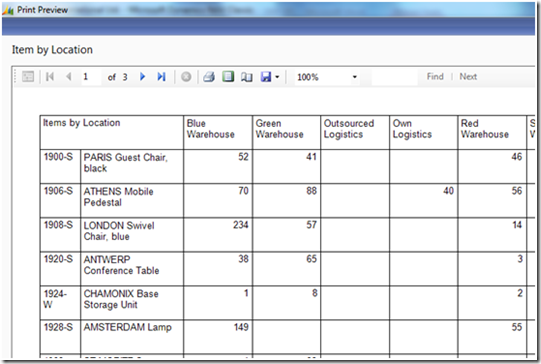Click Blue Warehouse value 149

(241, 327)
